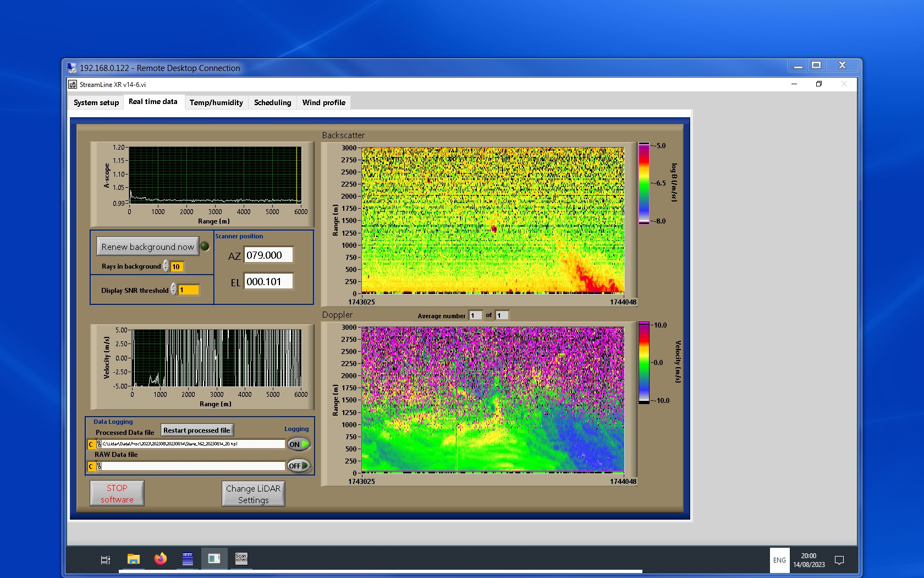Open the Temp/humidity tab
Image resolution: width=924 pixels, height=578 pixels.
216,102
